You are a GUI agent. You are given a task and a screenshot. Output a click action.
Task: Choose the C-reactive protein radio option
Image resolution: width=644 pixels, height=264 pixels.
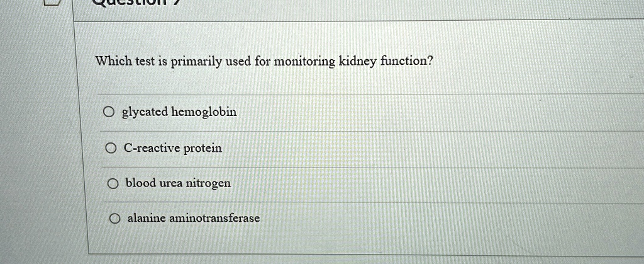pos(111,148)
